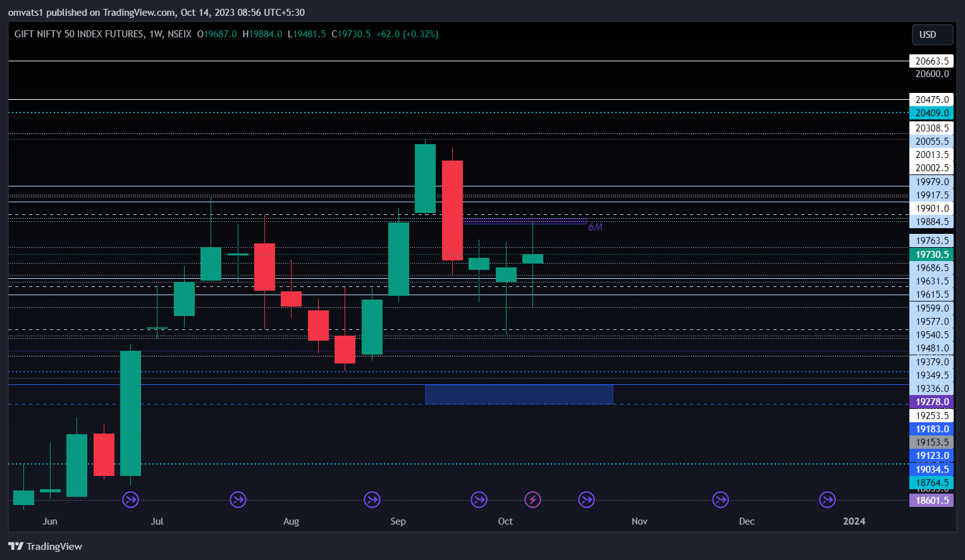Click the 19349.5 price label

[x=931, y=375]
